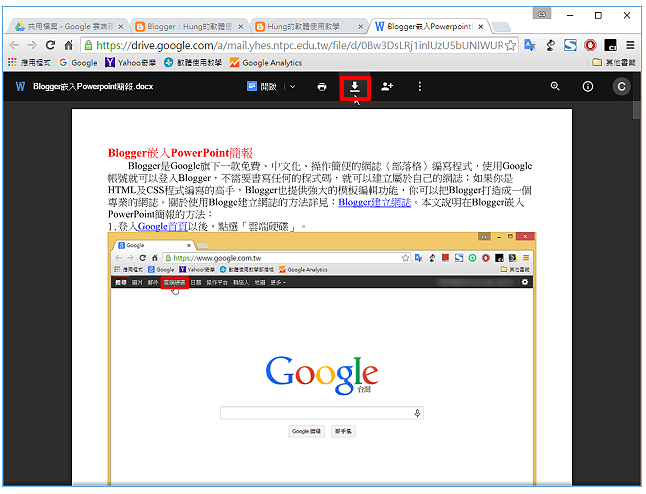The width and height of the screenshot is (646, 494).
Task: Open Chrome hamburger menu
Action: (x=630, y=45)
